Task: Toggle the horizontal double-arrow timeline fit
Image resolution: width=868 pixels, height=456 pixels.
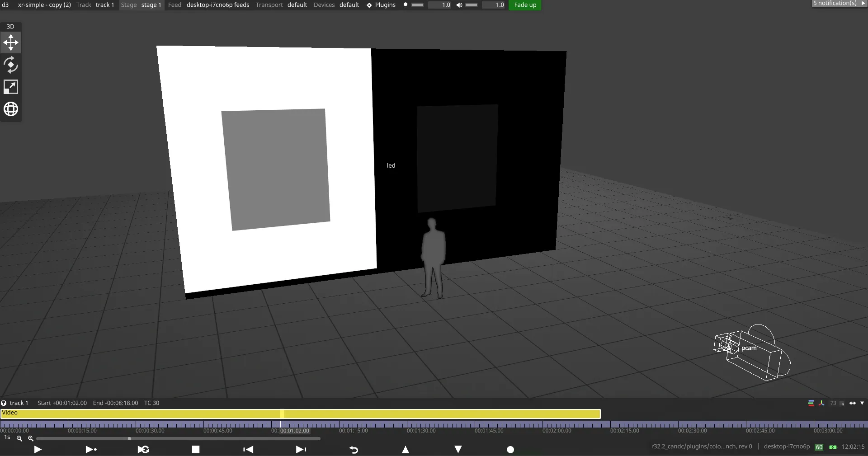Action: point(853,403)
